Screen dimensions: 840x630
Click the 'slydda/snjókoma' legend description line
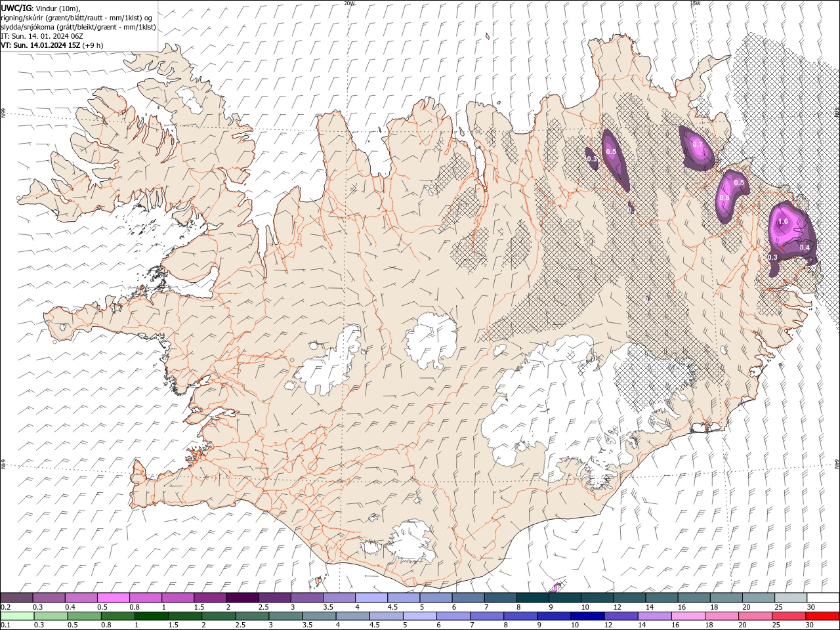click(78, 27)
